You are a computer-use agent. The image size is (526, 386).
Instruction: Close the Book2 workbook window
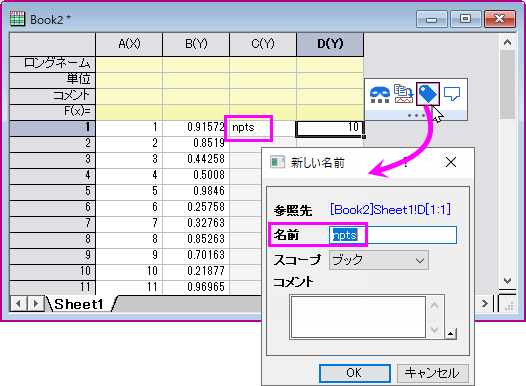[500, 19]
